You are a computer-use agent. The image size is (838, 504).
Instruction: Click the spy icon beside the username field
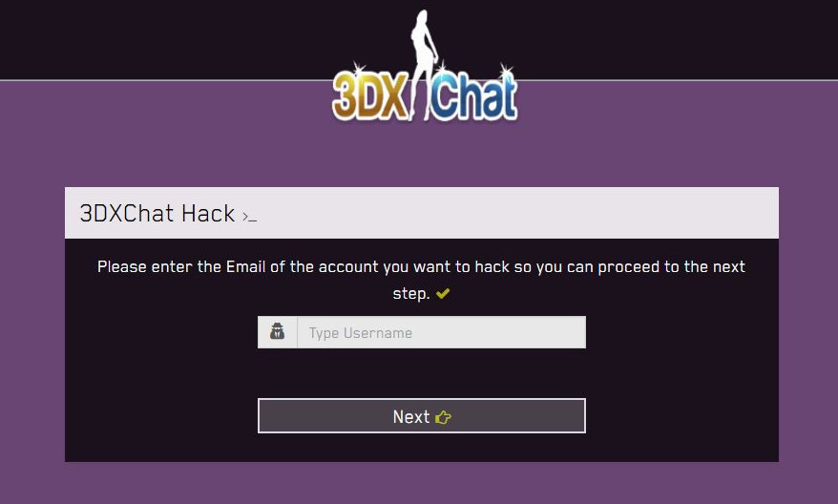277,332
